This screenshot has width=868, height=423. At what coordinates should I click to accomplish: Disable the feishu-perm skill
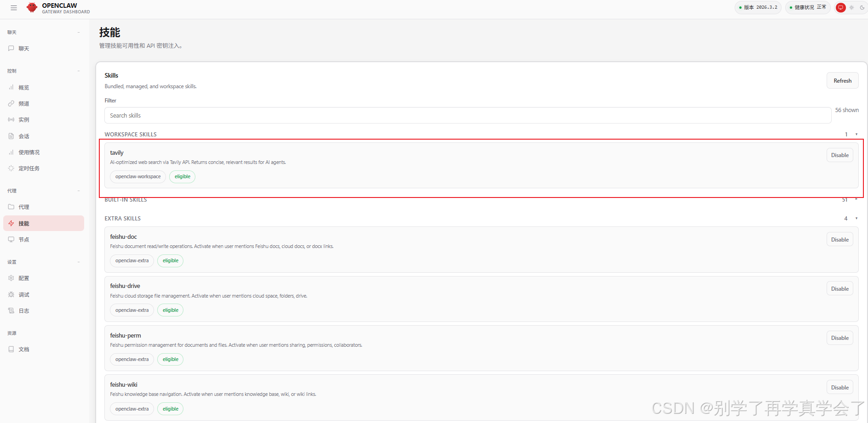pos(839,338)
